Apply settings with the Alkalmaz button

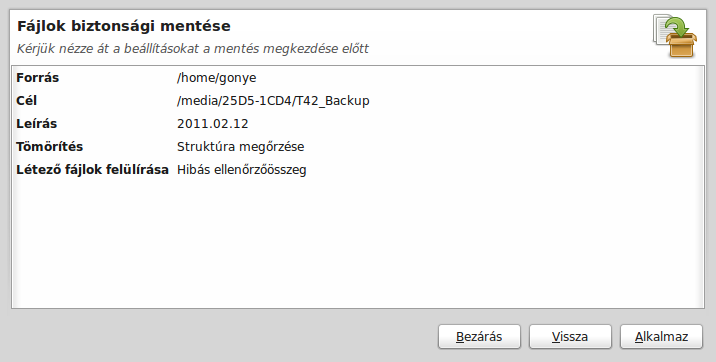pos(661,337)
